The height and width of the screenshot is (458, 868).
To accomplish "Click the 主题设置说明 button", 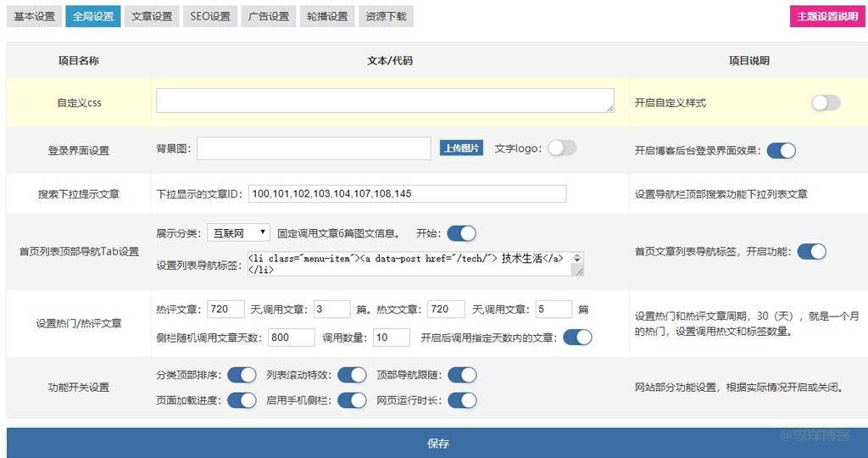I will tap(827, 16).
